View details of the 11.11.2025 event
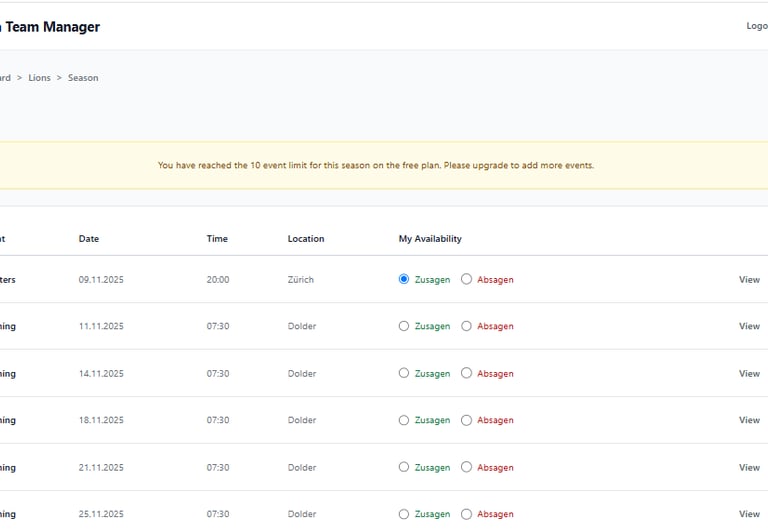Viewport: 768px width, 532px height. [x=749, y=326]
